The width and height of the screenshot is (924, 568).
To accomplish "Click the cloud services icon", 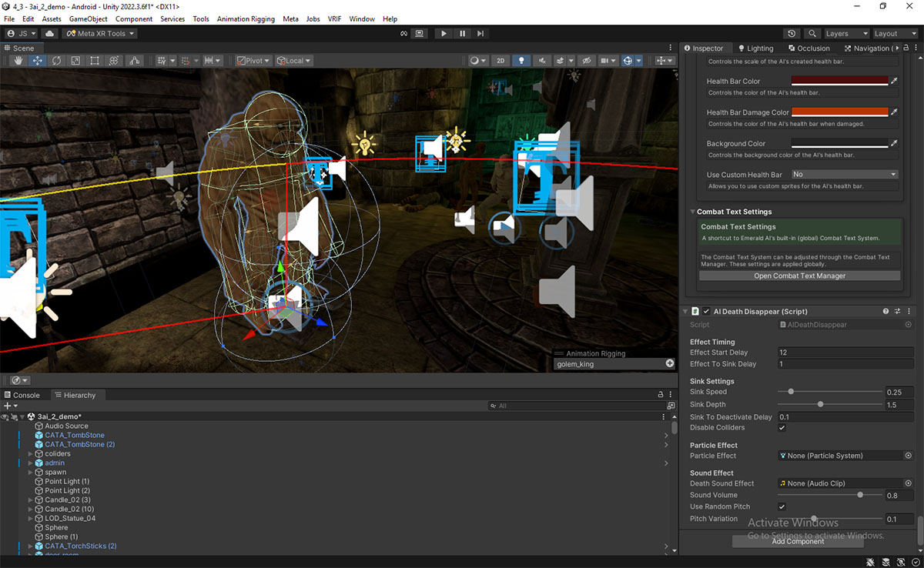I will [x=50, y=34].
